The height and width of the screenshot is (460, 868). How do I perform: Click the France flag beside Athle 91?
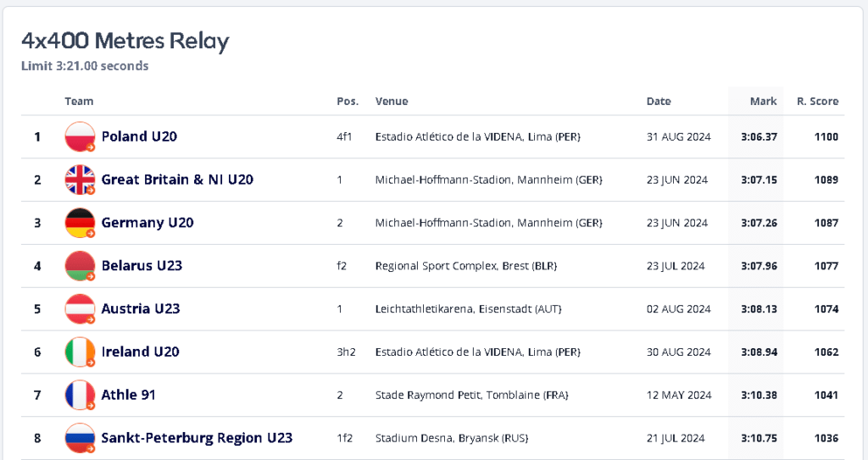point(80,395)
